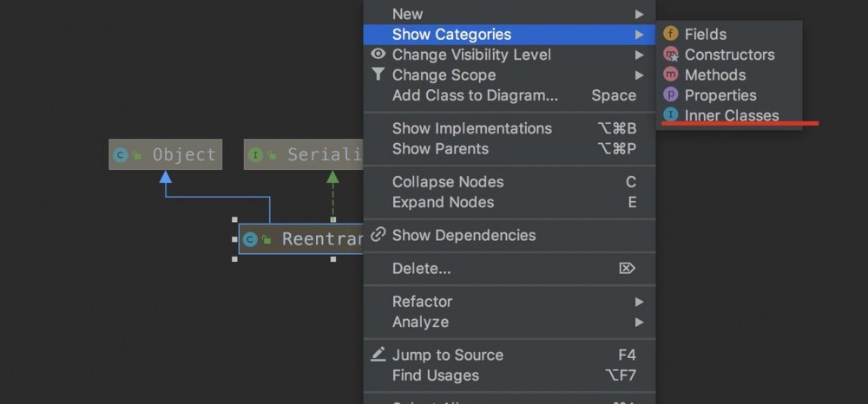Expand the Analyze submenu arrow

point(639,323)
